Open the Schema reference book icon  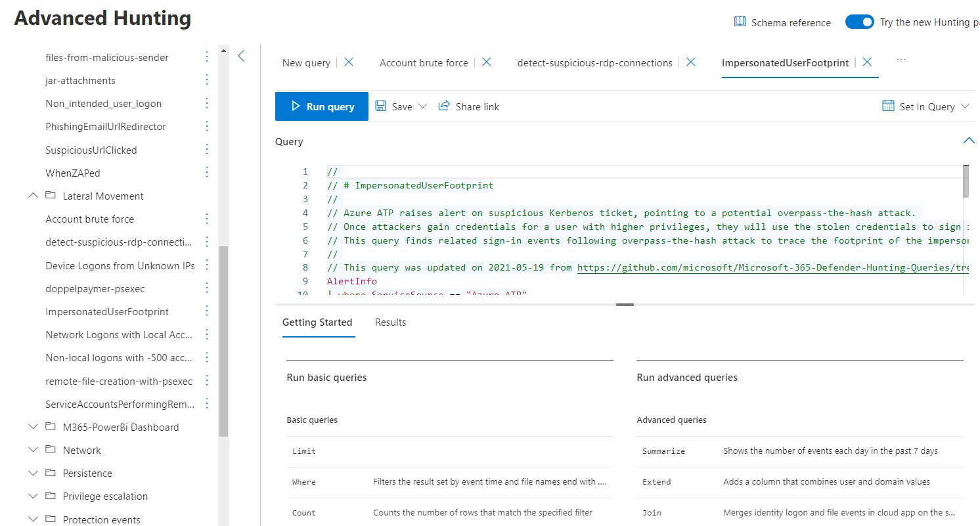740,22
